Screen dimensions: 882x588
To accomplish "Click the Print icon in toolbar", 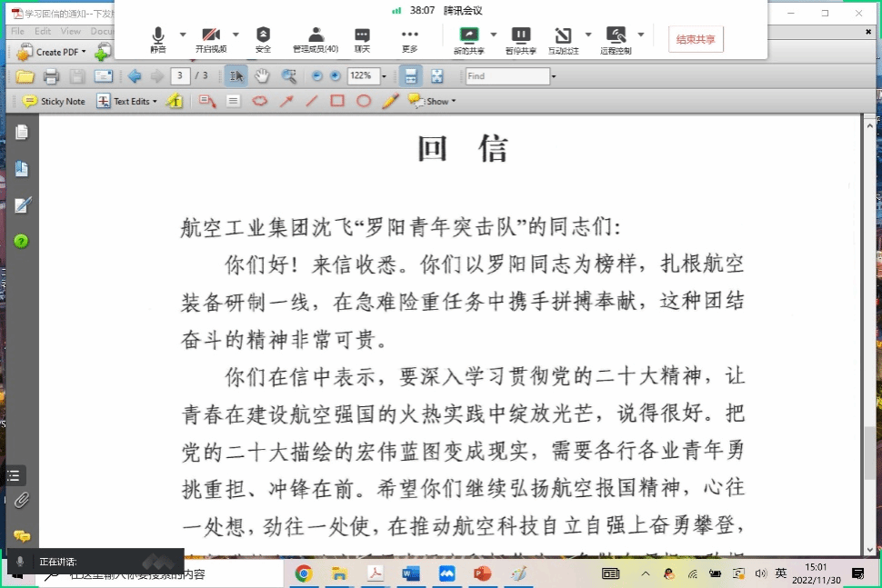I will 52,76.
